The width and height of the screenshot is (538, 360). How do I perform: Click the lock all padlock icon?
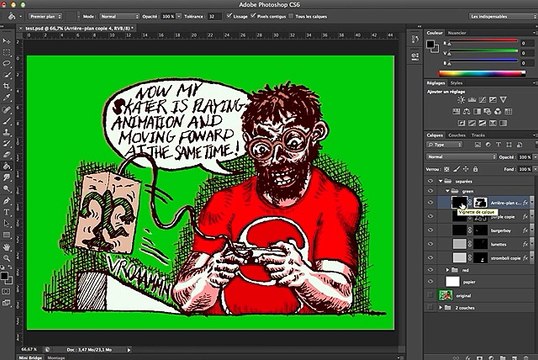click(475, 169)
